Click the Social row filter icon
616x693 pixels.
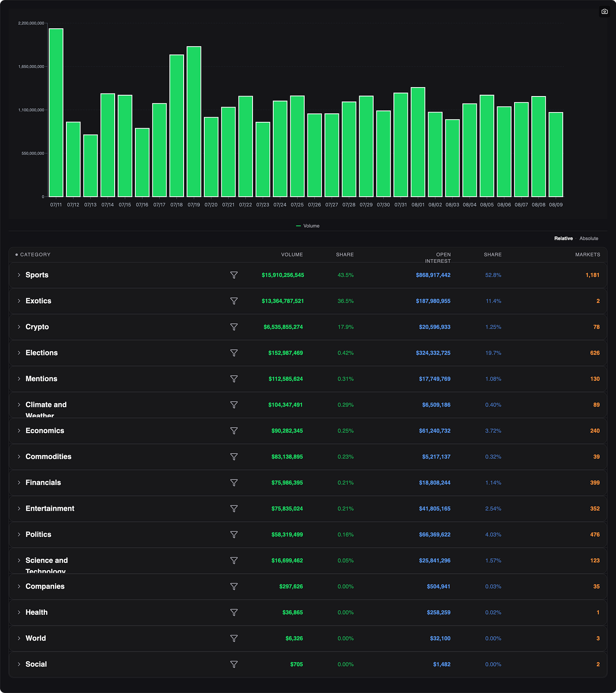(234, 664)
